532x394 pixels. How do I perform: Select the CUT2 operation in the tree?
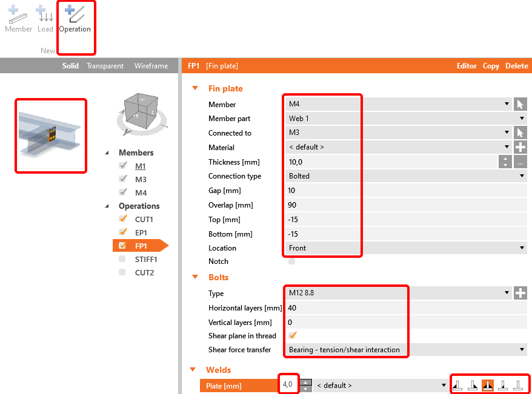click(x=144, y=272)
